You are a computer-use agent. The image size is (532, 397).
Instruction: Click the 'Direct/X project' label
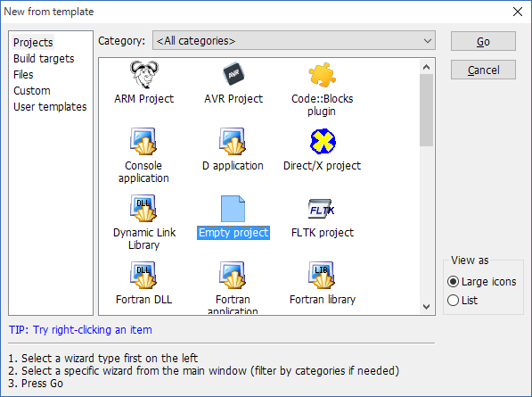322,166
